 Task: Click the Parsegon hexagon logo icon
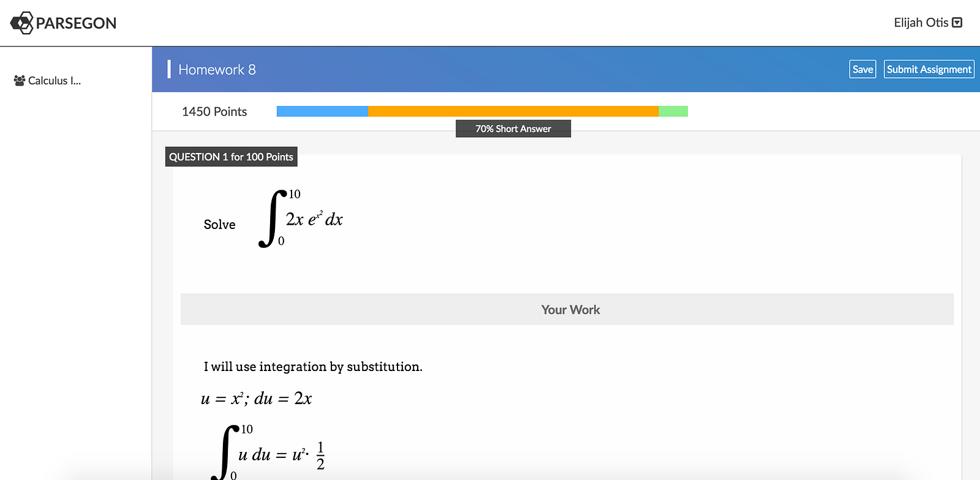(21, 23)
